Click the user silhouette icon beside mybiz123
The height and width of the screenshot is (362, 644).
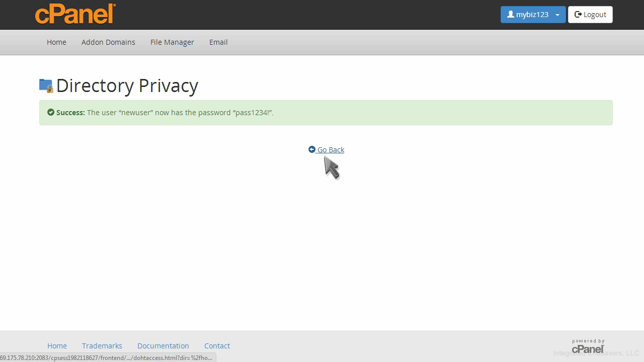tap(510, 15)
